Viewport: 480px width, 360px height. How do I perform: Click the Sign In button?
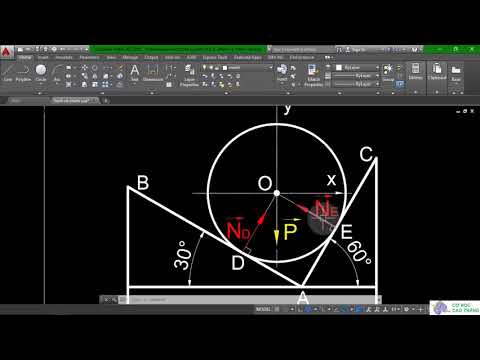pyautogui.click(x=356, y=50)
